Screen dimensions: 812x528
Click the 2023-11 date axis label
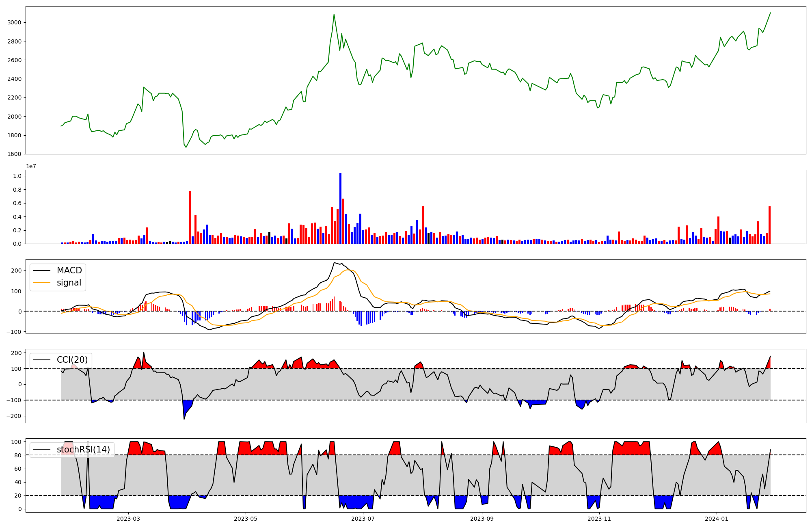(599, 519)
